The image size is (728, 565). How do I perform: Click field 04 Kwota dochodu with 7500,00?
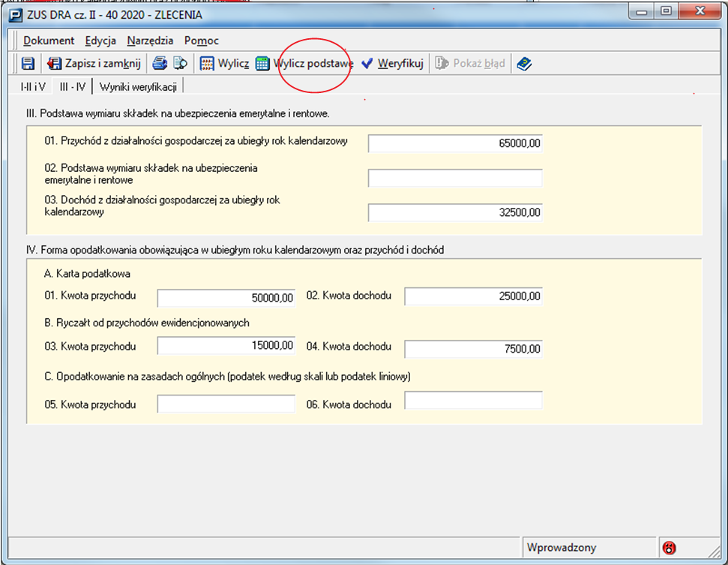pyautogui.click(x=473, y=349)
